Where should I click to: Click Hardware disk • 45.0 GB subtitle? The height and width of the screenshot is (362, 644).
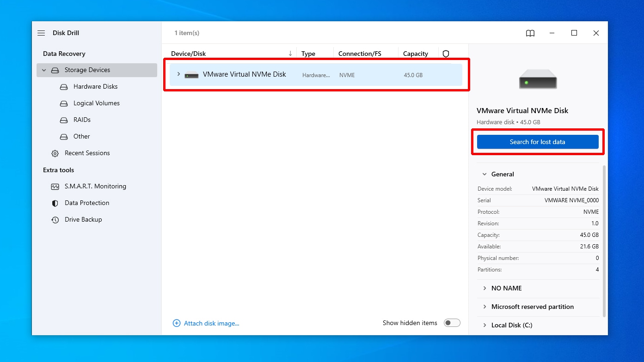[x=509, y=122]
